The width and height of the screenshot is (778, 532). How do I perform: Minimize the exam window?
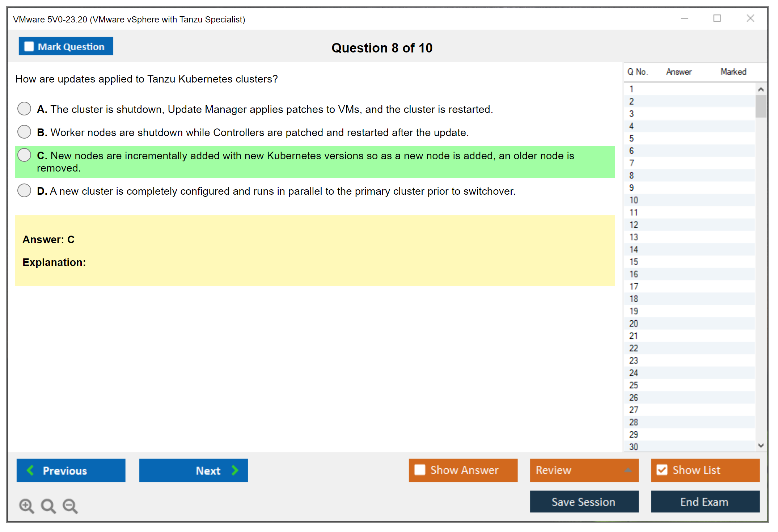(684, 18)
